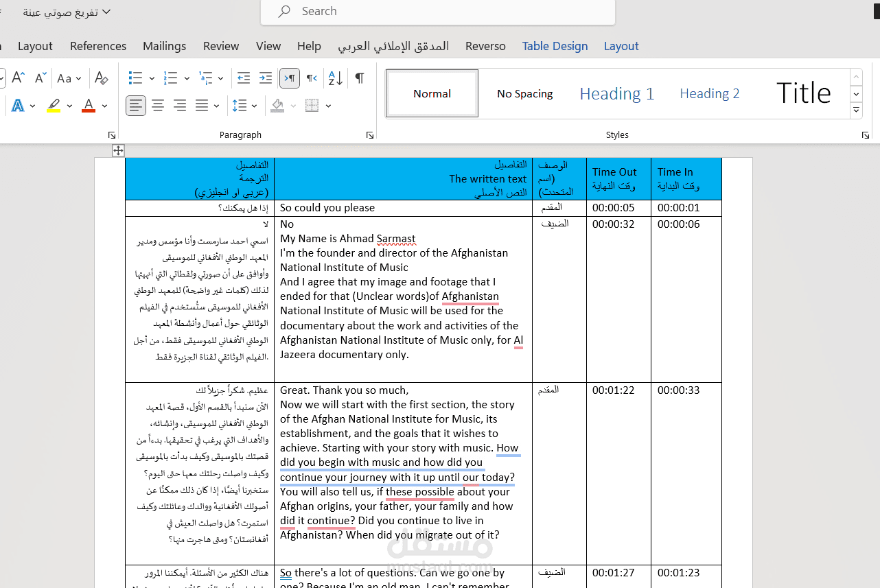This screenshot has width=880, height=588.
Task: Apply numbered list formatting
Action: [x=171, y=78]
